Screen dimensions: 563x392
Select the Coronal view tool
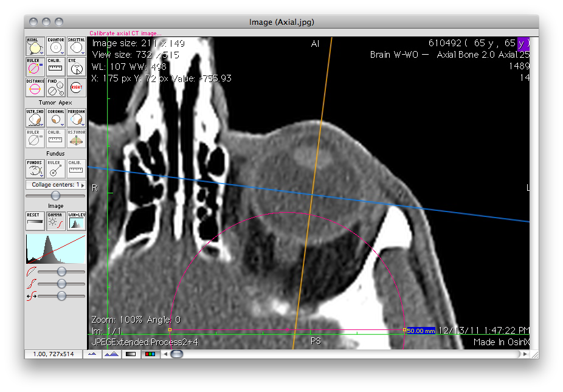click(55, 119)
